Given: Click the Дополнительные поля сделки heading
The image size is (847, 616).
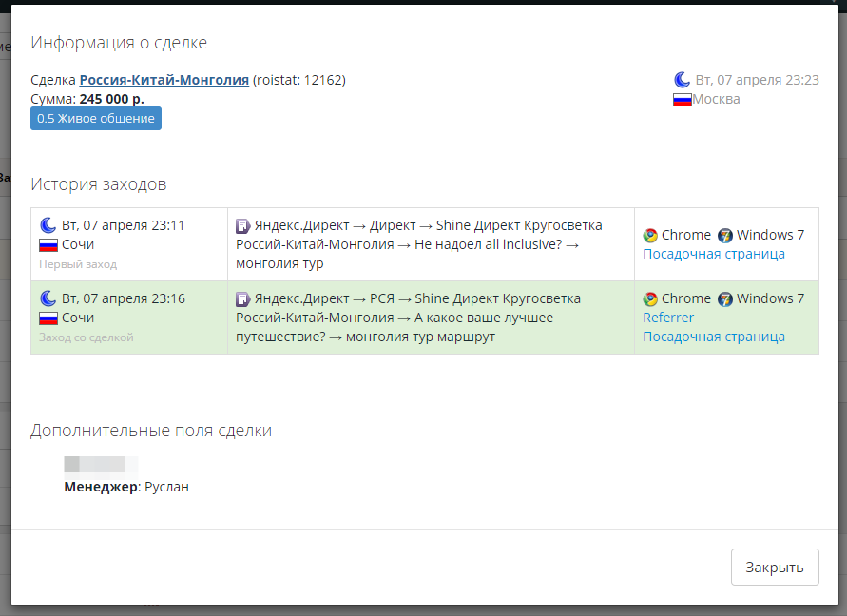Looking at the screenshot, I should [x=151, y=431].
